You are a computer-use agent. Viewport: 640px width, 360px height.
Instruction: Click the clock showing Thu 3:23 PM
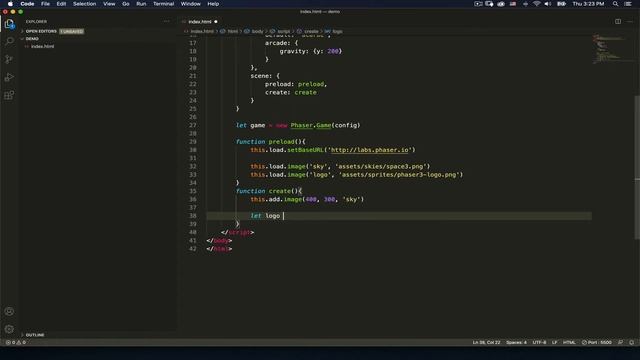point(588,4)
